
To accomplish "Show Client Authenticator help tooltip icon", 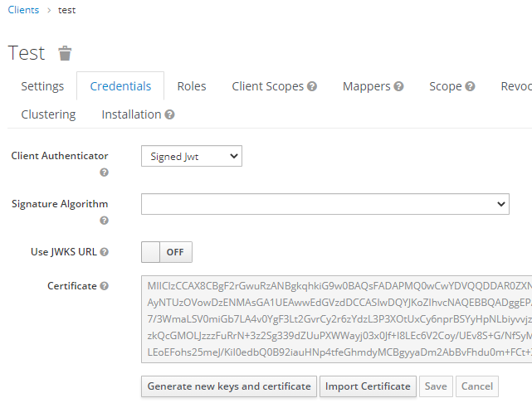I will 105,172.
